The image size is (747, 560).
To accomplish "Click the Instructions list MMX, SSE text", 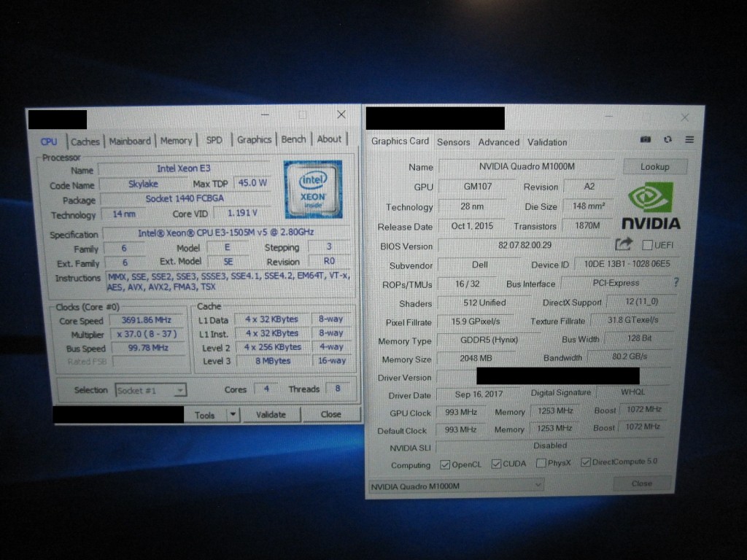I will coord(229,281).
